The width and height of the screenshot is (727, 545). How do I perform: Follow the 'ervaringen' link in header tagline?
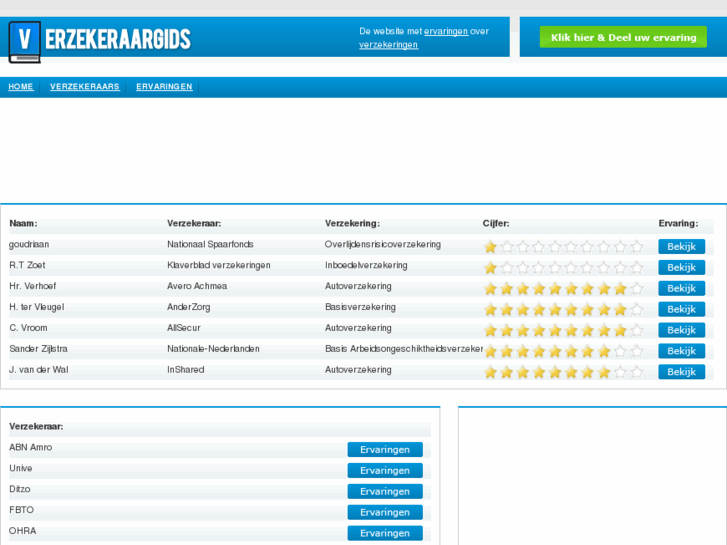(446, 32)
